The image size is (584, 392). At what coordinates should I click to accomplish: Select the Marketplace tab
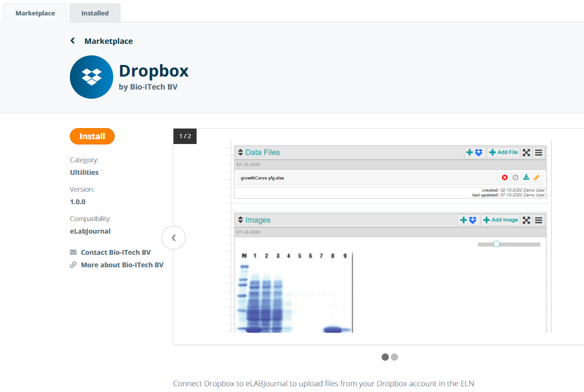point(35,13)
